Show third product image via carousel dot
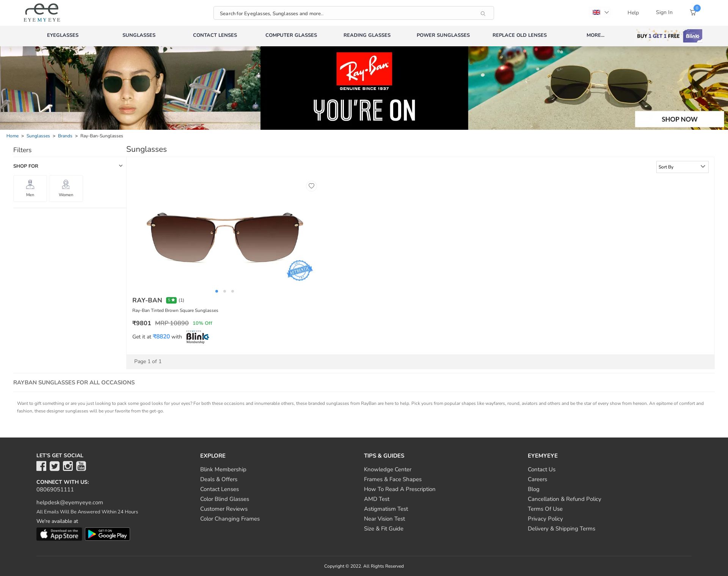728x576 pixels. tap(232, 291)
